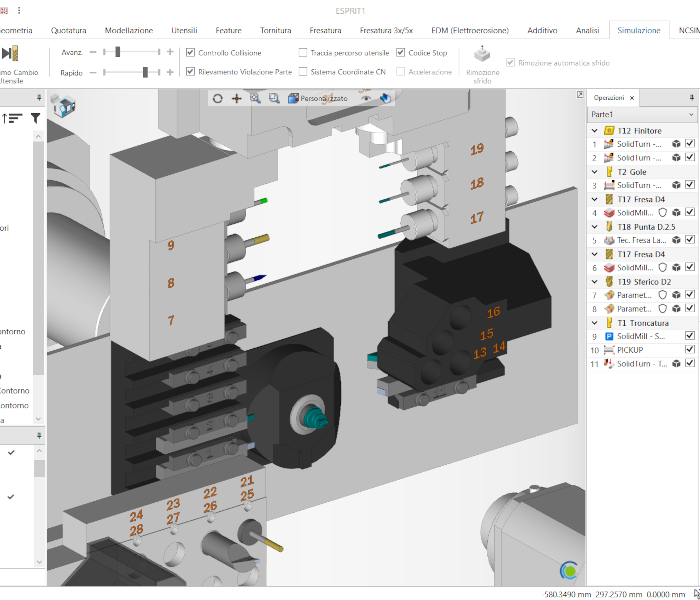Open the Parte1 dropdown

689,114
